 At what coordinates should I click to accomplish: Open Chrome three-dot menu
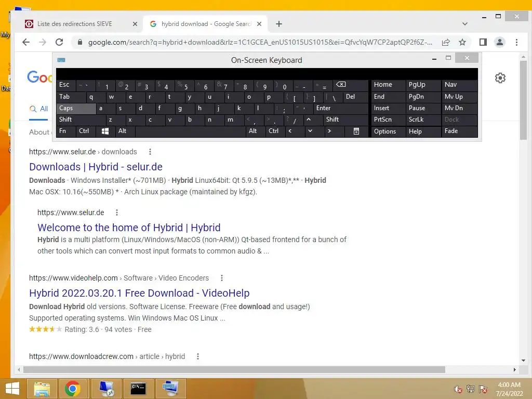[x=516, y=42]
